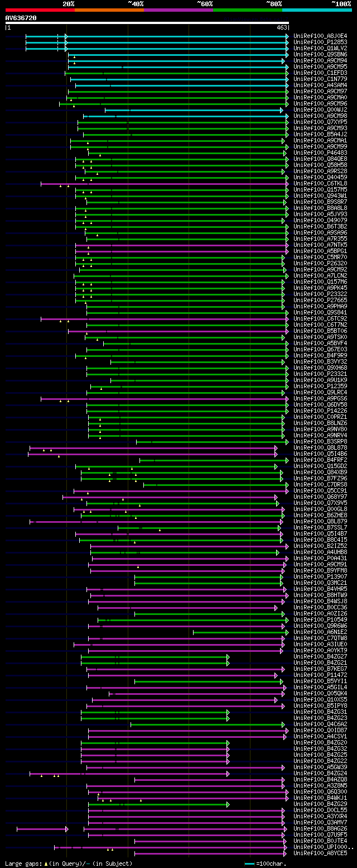Open hit UniRef100_Q1WLV2
357x868 pixels.
(320, 48)
